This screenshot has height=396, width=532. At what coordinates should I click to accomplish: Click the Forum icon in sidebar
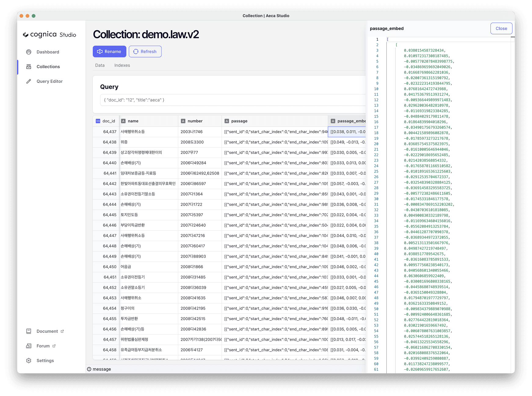[x=29, y=346]
